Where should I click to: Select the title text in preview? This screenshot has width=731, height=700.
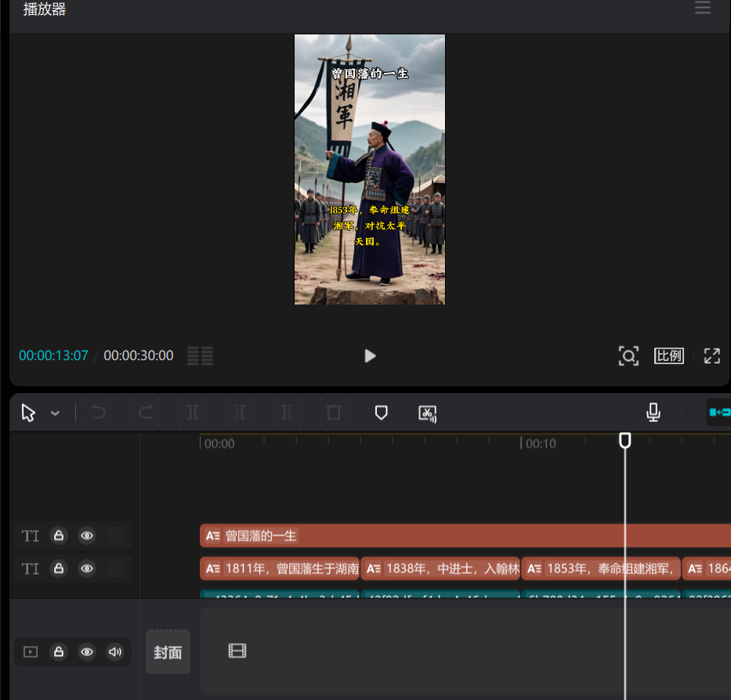pos(370,74)
